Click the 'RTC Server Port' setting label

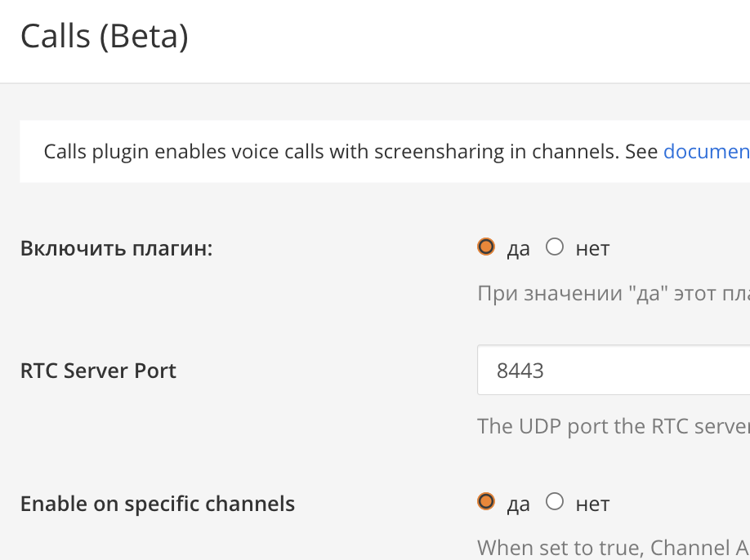[x=98, y=371]
